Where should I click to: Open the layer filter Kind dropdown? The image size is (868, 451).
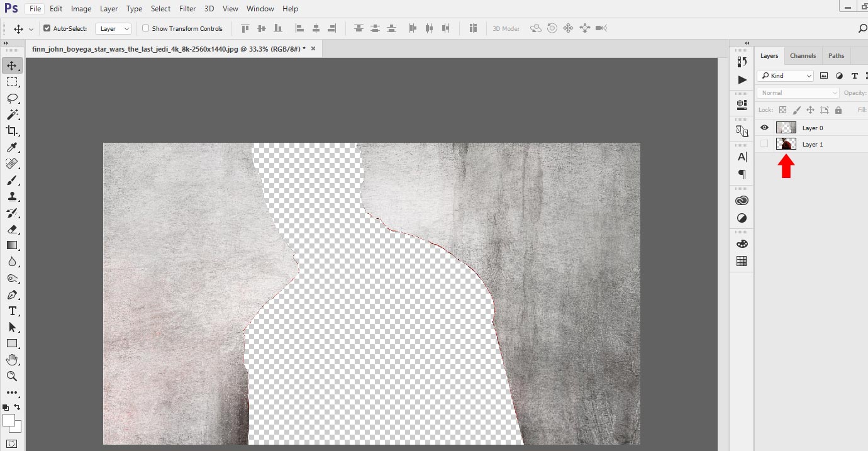tap(785, 75)
